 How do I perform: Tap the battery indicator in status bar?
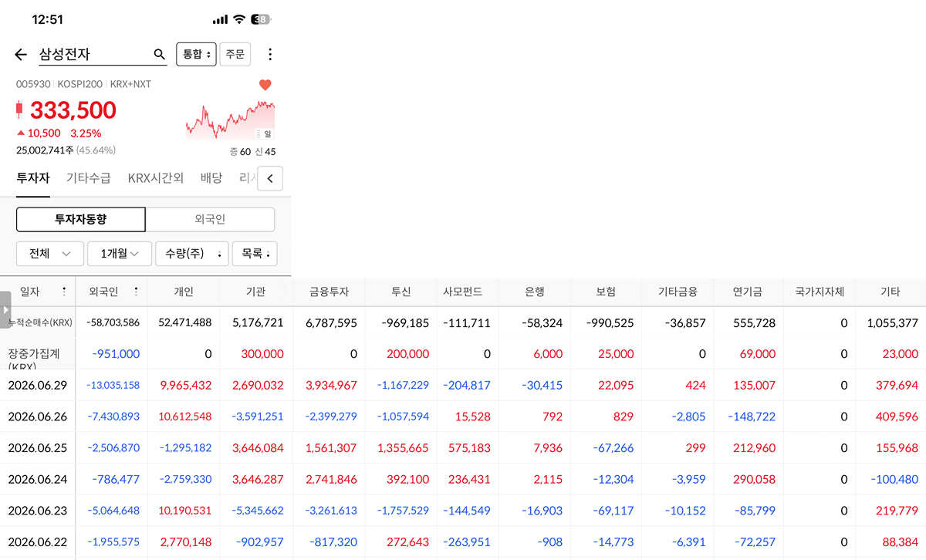(261, 19)
